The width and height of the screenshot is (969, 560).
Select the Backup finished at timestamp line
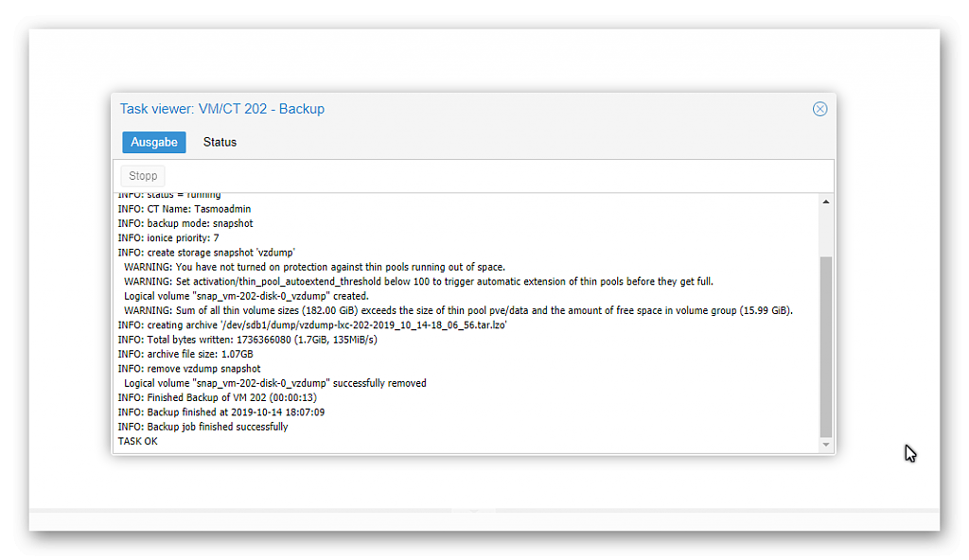pos(221,412)
